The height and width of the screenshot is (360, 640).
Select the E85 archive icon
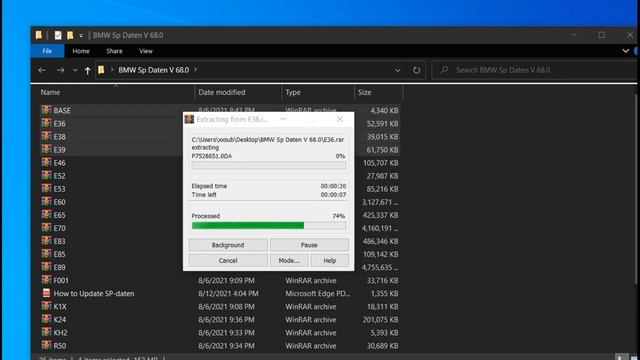coord(47,253)
